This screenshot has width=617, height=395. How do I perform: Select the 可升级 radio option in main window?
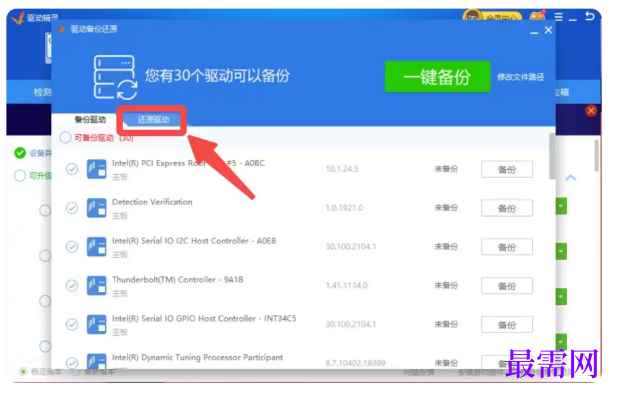[20, 175]
